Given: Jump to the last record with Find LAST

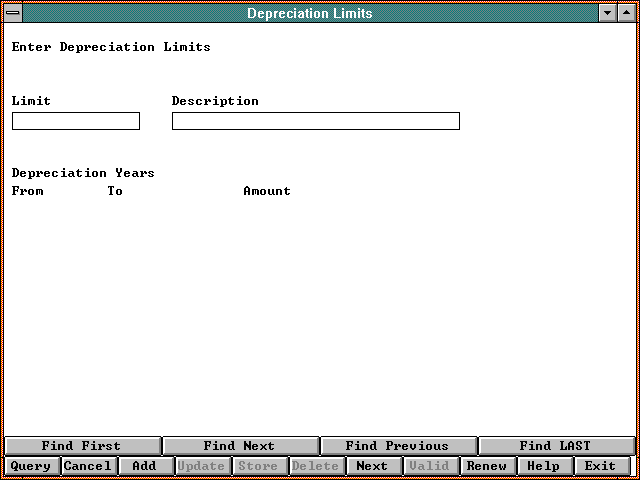Looking at the screenshot, I should click(555, 446).
